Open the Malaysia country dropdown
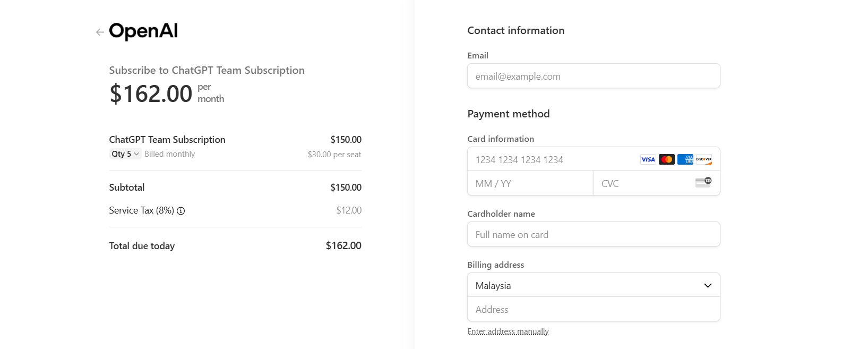The width and height of the screenshot is (868, 349). [x=594, y=285]
